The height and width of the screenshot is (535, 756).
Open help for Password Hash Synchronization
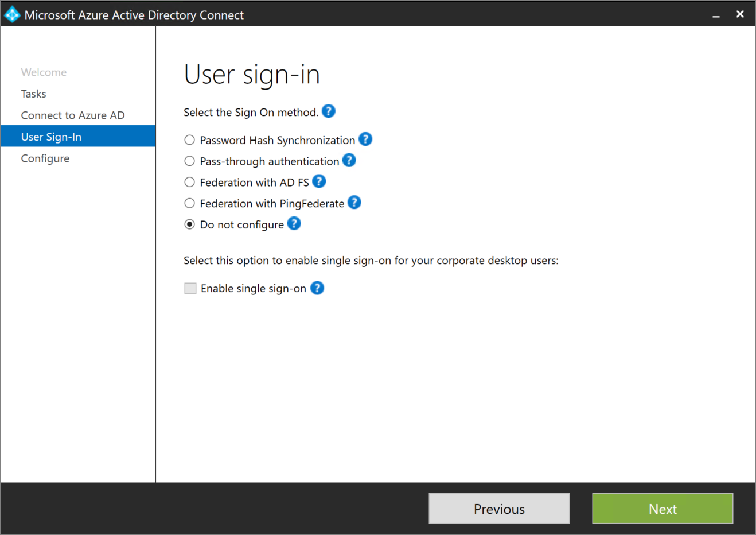click(x=365, y=139)
